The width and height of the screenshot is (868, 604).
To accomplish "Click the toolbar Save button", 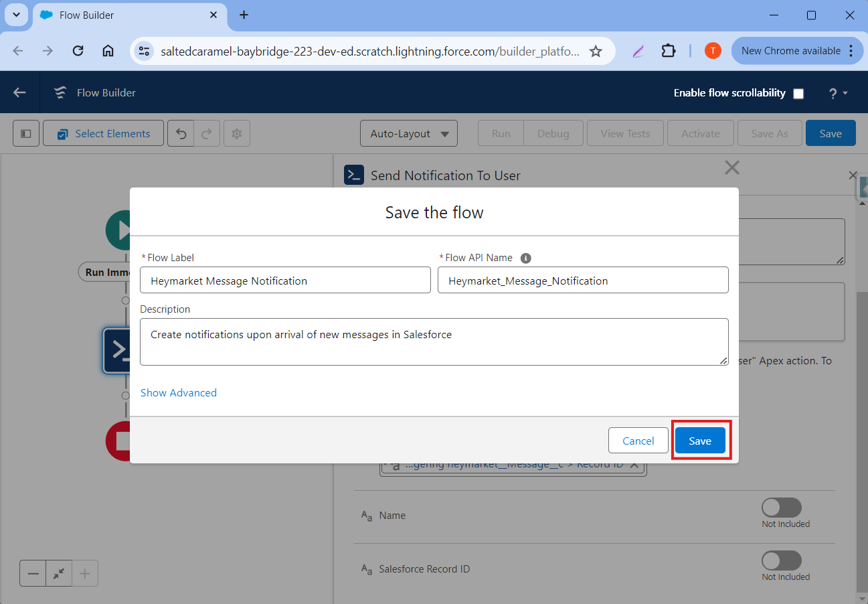I will [x=831, y=133].
